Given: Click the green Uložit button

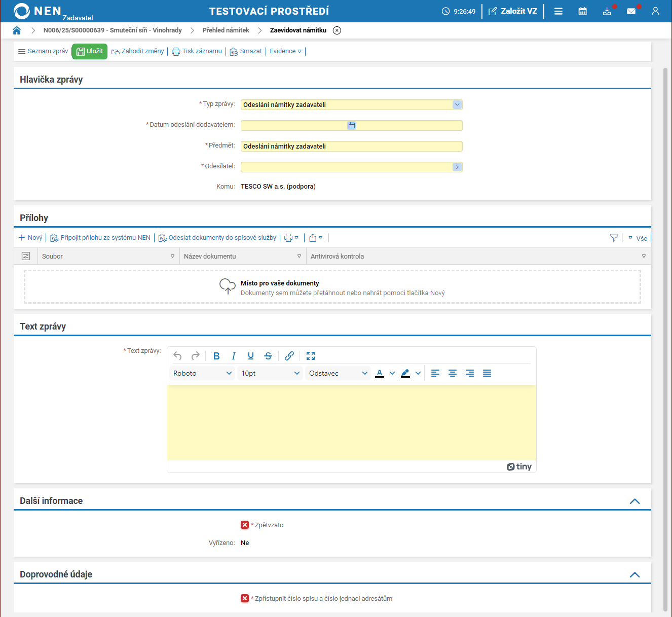Looking at the screenshot, I should pyautogui.click(x=90, y=51).
